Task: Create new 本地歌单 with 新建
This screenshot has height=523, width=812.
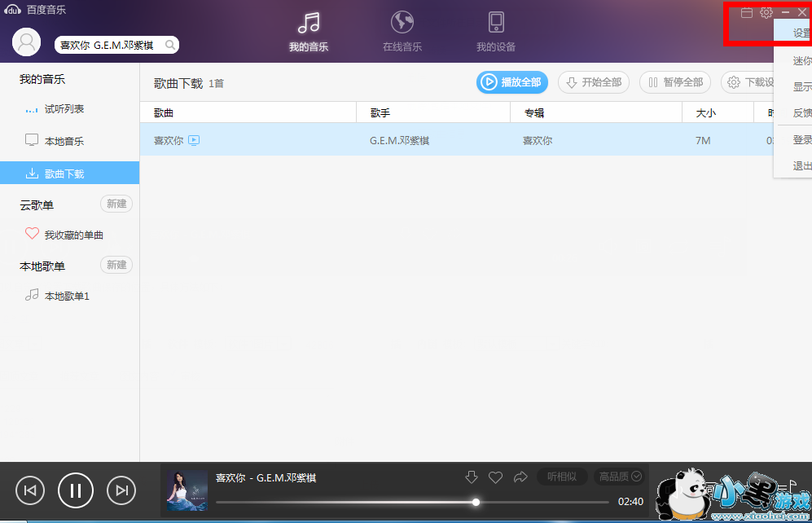Action: (x=116, y=265)
